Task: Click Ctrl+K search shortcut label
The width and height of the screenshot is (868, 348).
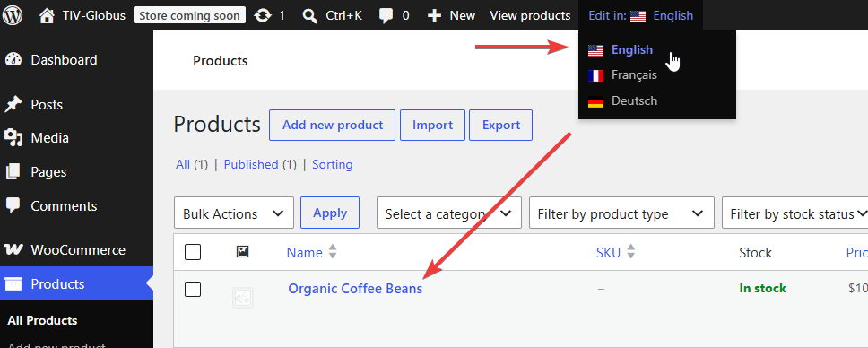Action: click(343, 15)
